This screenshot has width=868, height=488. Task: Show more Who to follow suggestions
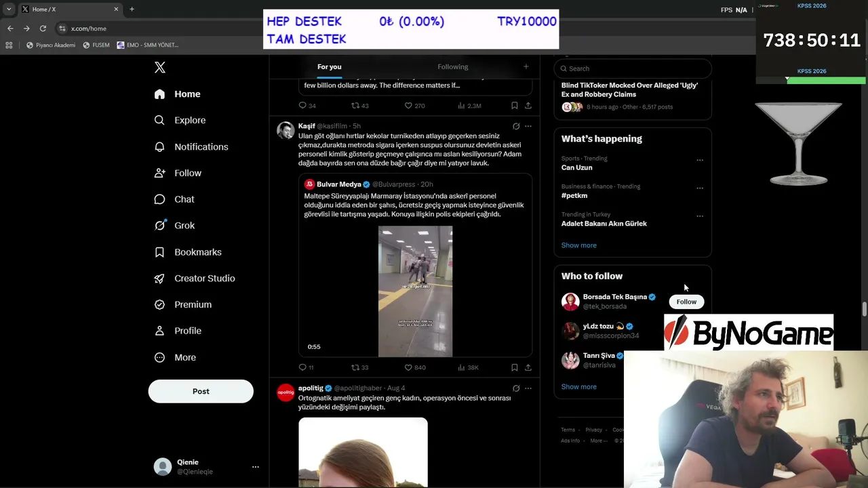click(579, 387)
